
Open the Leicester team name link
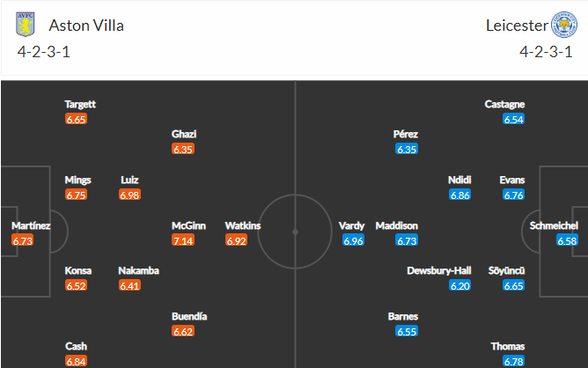[x=517, y=26]
